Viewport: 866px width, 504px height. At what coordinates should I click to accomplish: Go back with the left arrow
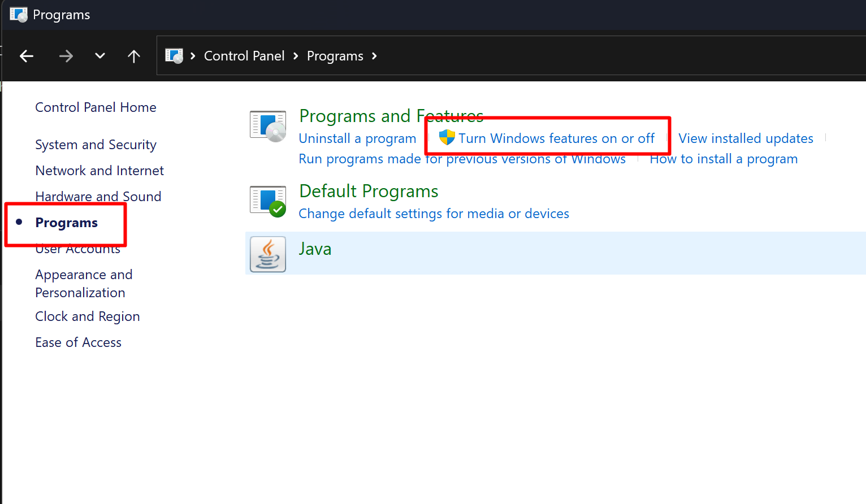(27, 56)
